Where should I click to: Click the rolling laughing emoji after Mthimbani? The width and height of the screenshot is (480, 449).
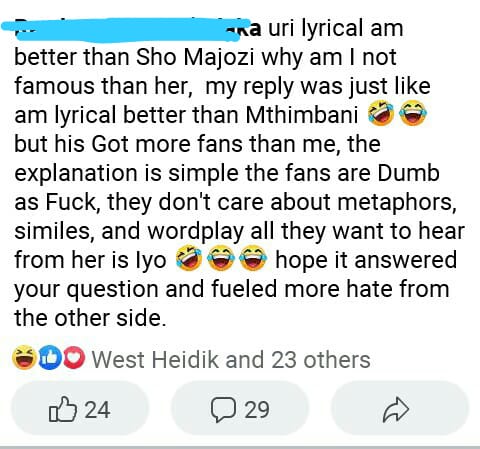click(x=381, y=114)
